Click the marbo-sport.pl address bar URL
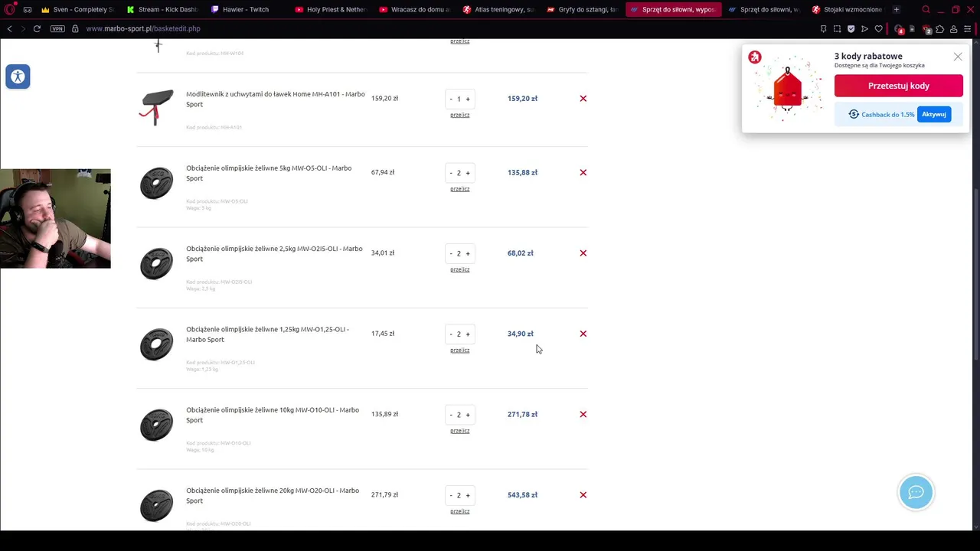 pos(143,28)
